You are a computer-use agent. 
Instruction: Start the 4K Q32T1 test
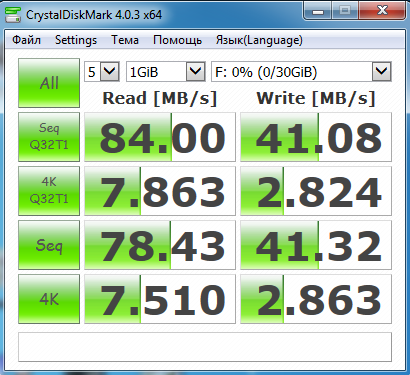(49, 191)
